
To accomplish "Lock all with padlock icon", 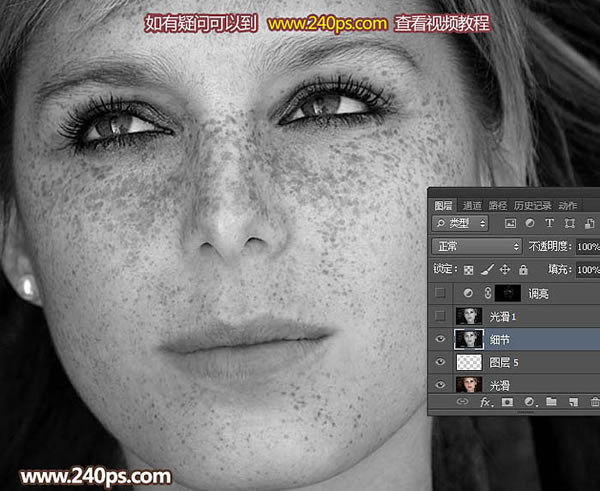I will coord(523,270).
